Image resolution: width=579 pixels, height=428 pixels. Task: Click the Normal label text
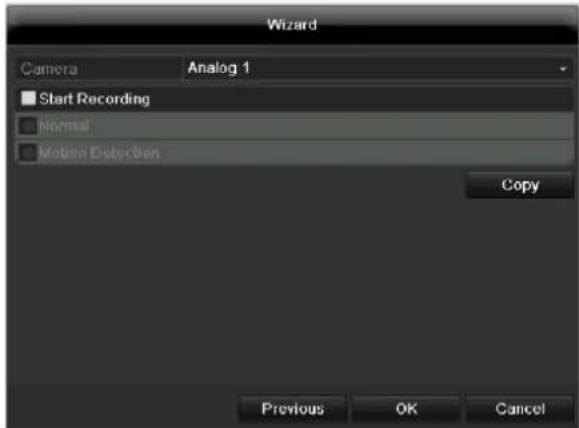coord(64,126)
